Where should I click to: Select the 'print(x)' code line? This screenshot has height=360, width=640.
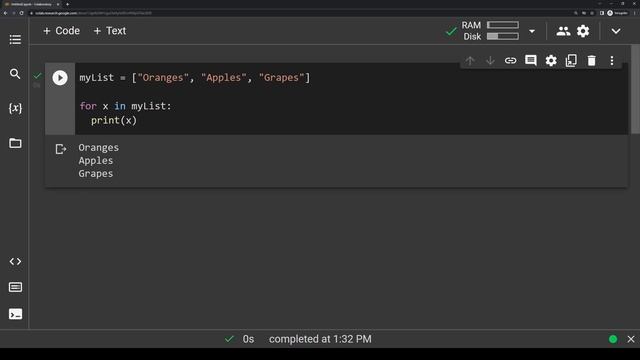click(x=114, y=120)
